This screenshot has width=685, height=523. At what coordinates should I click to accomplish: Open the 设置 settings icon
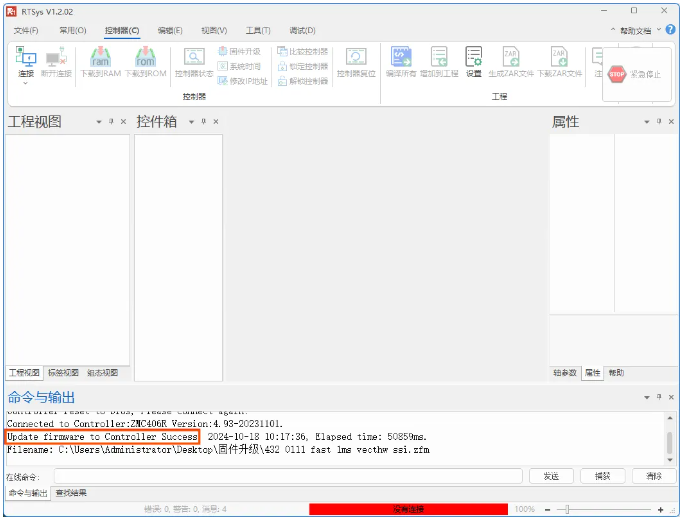474,62
